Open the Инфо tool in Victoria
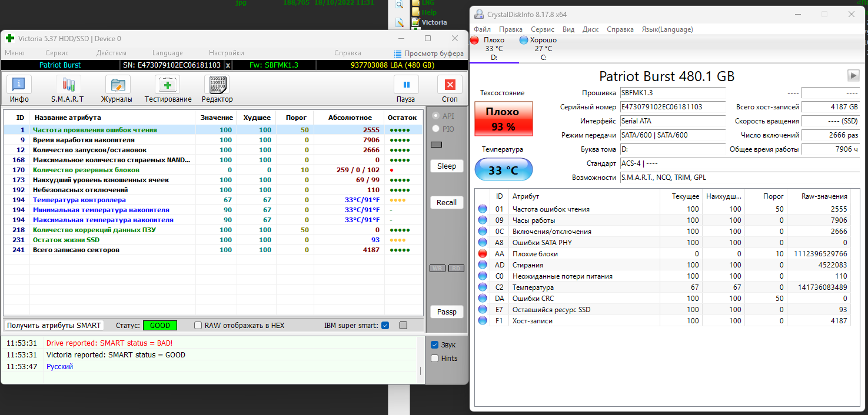 coord(19,89)
